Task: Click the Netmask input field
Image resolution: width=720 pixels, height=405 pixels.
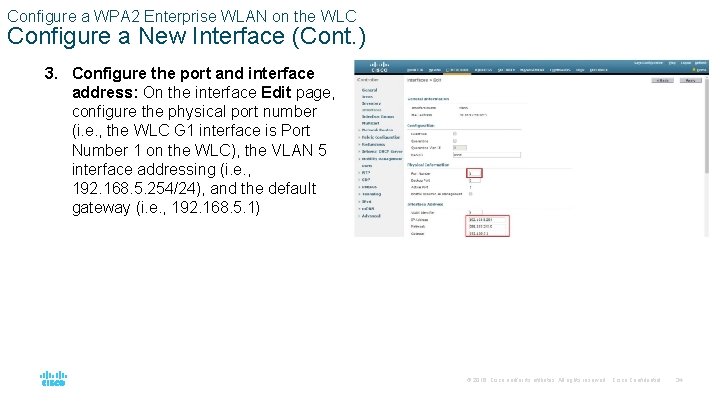Action: pos(487,226)
